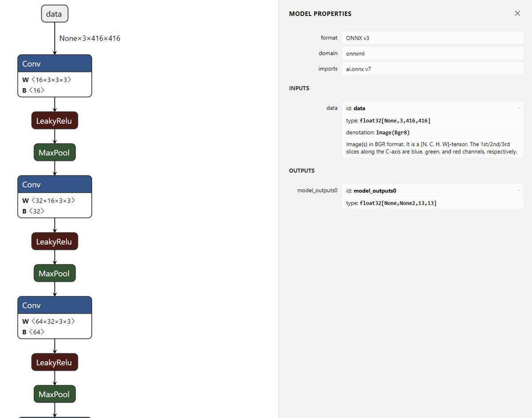Click the id: data field
Image resolution: width=532 pixels, height=418 pixels.
(x=433, y=108)
